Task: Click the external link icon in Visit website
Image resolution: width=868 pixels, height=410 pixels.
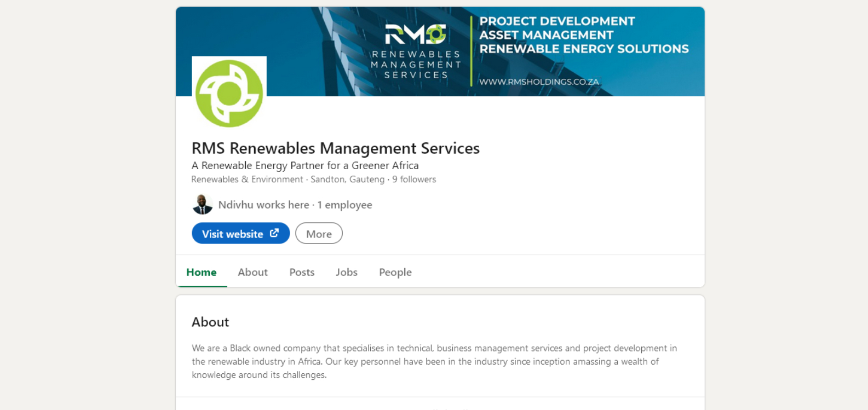Action: (274, 233)
